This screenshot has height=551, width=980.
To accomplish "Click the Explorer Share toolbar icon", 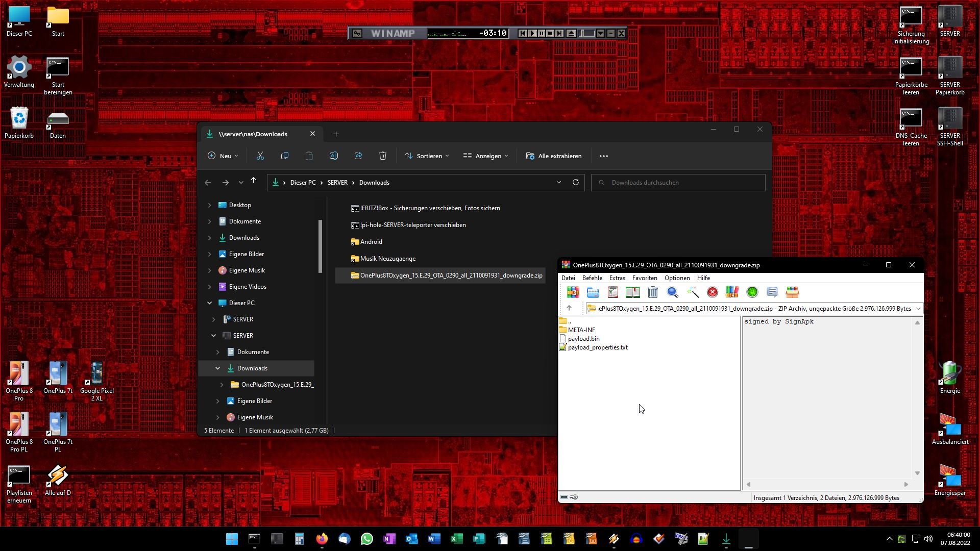I will tap(358, 156).
